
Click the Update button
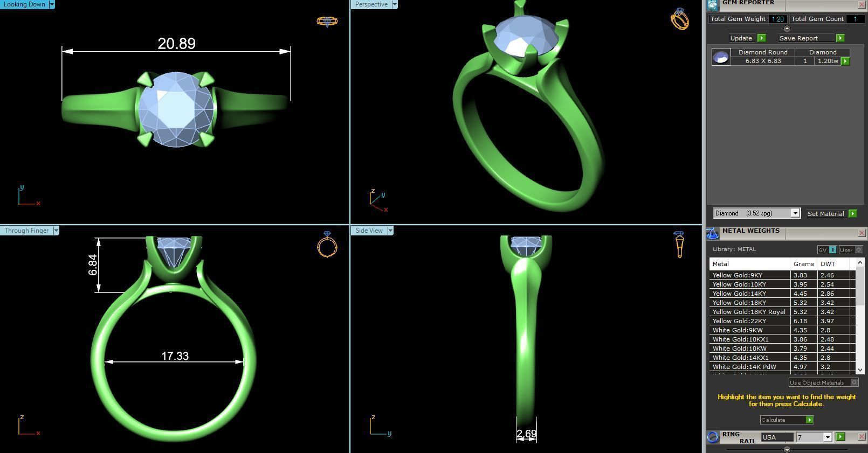pyautogui.click(x=741, y=38)
